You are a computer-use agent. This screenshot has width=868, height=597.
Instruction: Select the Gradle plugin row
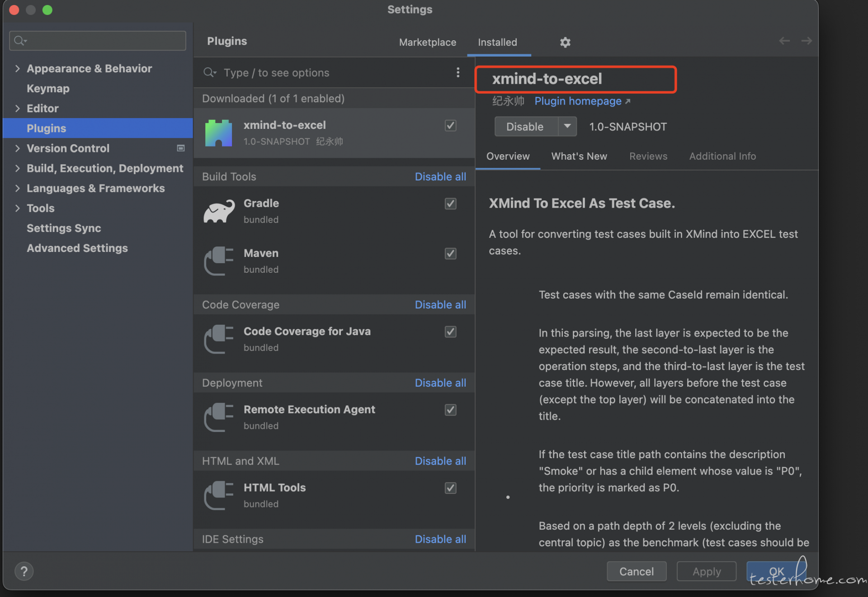click(334, 211)
